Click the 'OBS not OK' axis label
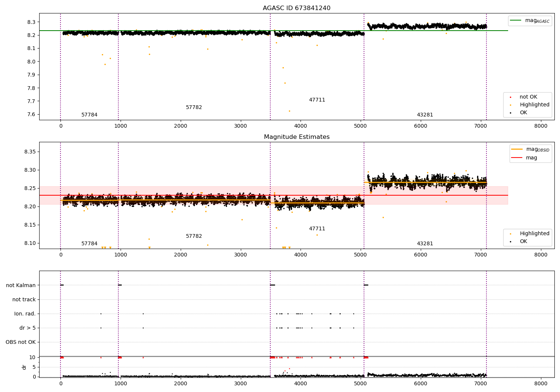The image size is (560, 392). (21, 342)
